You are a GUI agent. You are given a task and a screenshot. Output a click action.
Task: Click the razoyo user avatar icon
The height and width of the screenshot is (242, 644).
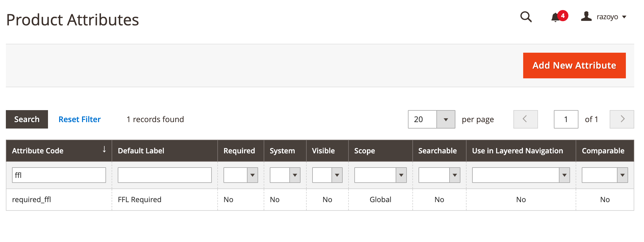tap(586, 16)
